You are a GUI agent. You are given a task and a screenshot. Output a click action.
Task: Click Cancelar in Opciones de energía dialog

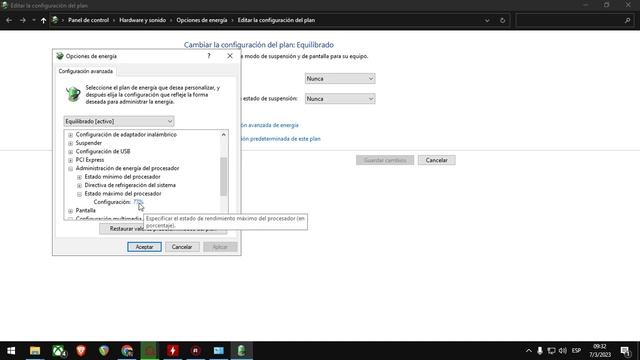182,247
